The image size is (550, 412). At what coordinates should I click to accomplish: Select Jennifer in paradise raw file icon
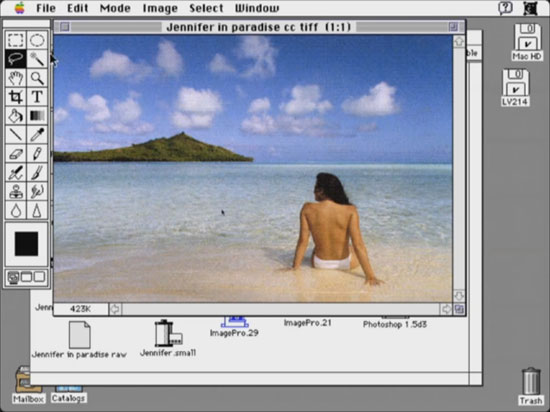79,339
